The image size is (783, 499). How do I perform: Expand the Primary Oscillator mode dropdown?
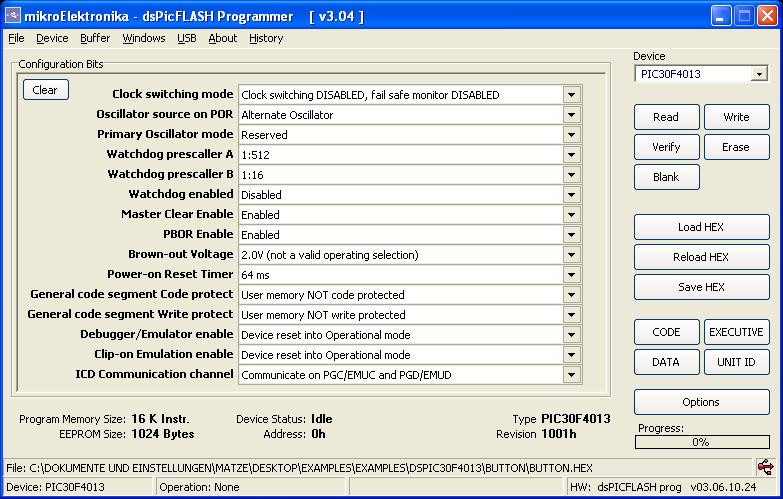click(x=571, y=135)
